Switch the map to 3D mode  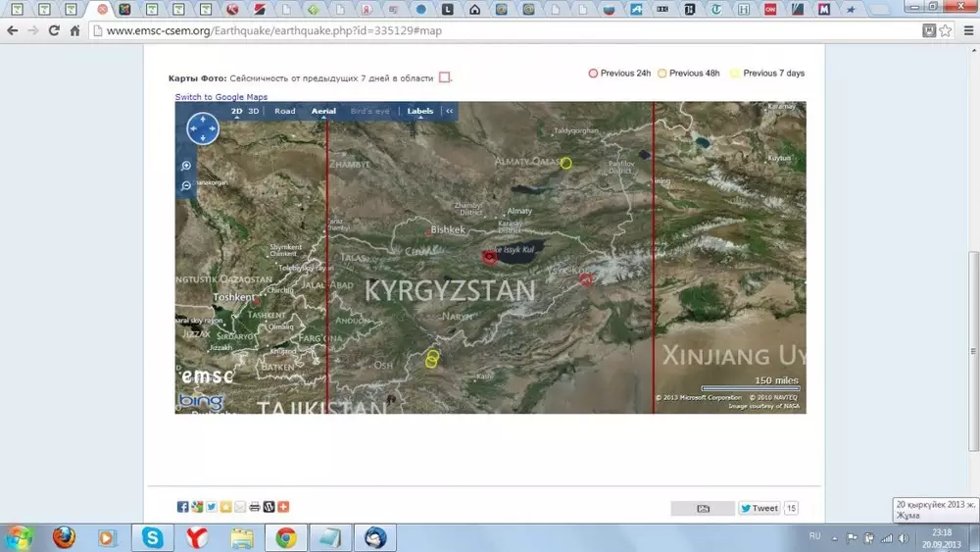pyautogui.click(x=254, y=112)
